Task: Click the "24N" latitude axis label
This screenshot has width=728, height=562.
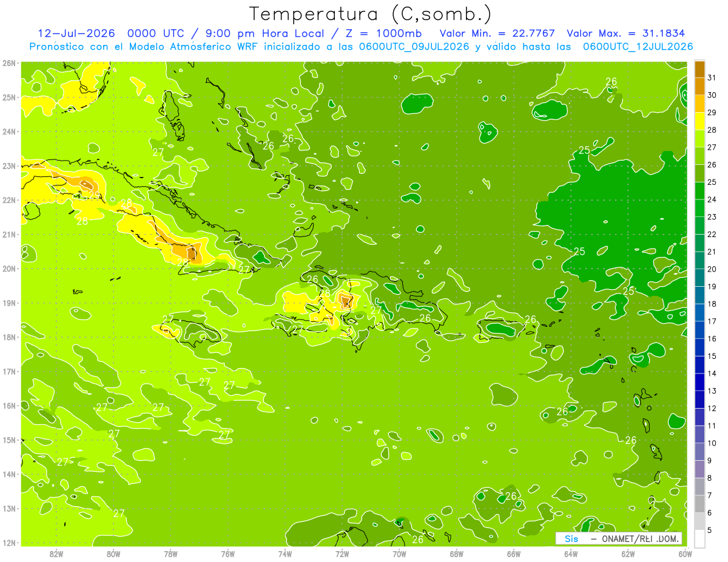Action: tap(8, 132)
